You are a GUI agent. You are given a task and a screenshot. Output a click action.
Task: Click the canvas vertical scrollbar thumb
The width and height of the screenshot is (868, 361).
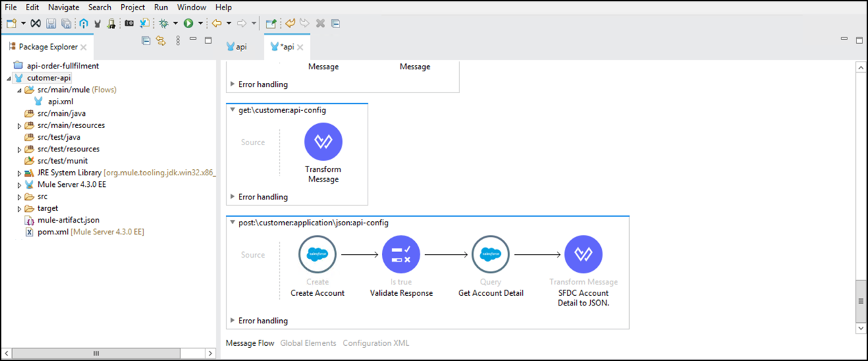(x=861, y=302)
